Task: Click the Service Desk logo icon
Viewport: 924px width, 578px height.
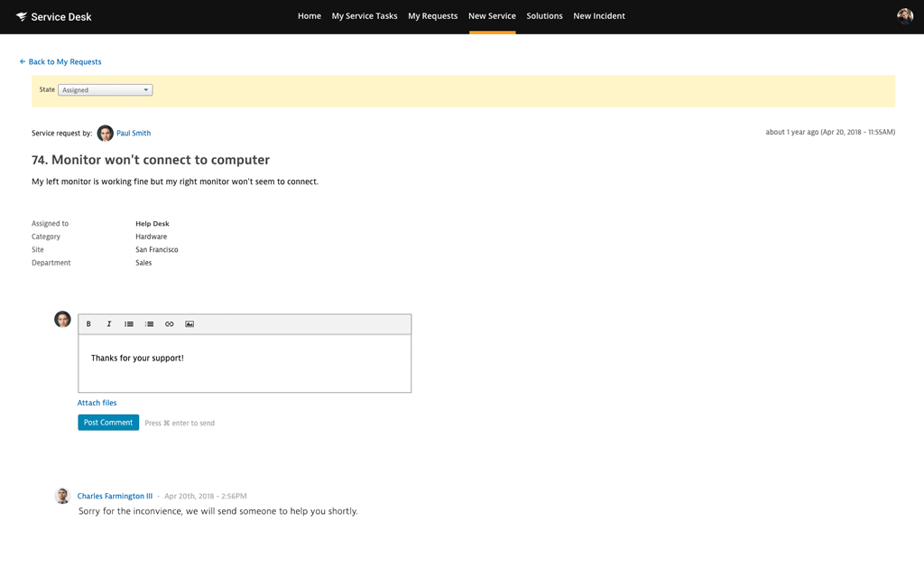Action: [22, 16]
